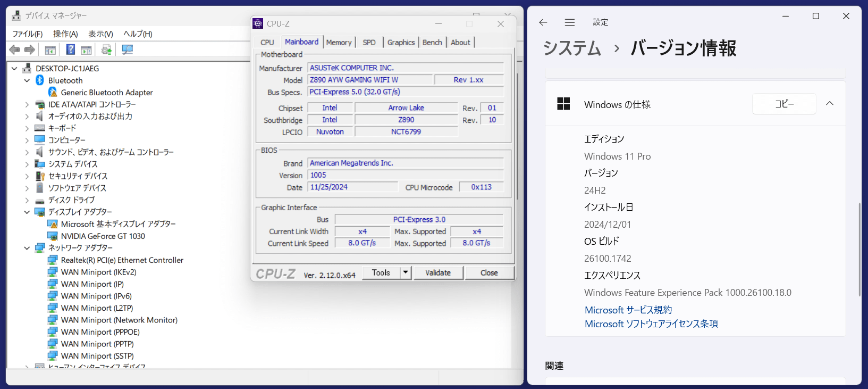Toggle the console tree pane icon in Device Manager

point(50,50)
